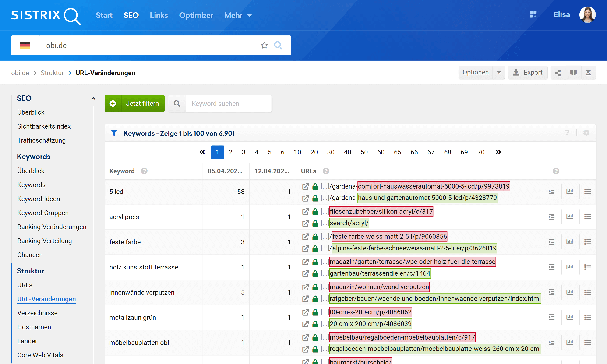Viewport: 607px width, 364px height.
Task: Open external link for gardena-comfort-hauswasserautomat URL
Action: [305, 186]
